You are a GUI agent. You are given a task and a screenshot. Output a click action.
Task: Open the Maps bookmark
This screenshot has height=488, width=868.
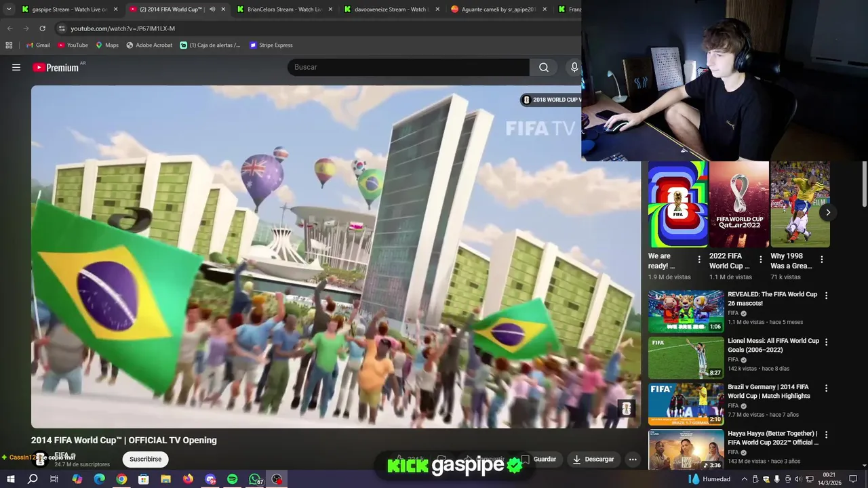coord(106,45)
